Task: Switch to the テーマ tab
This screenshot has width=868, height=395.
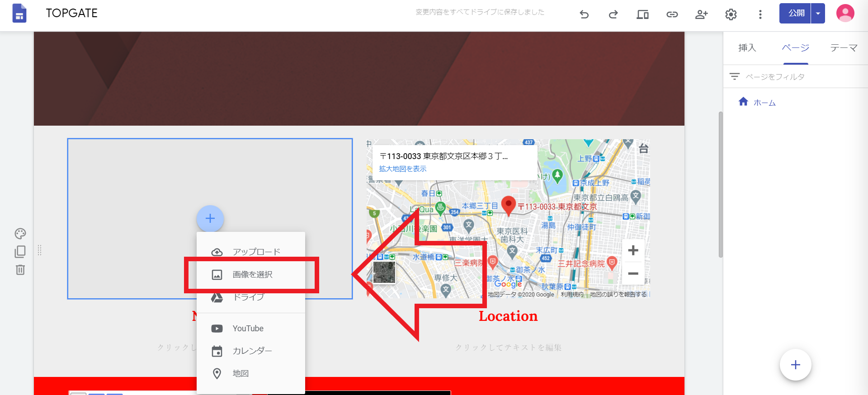Action: click(844, 48)
